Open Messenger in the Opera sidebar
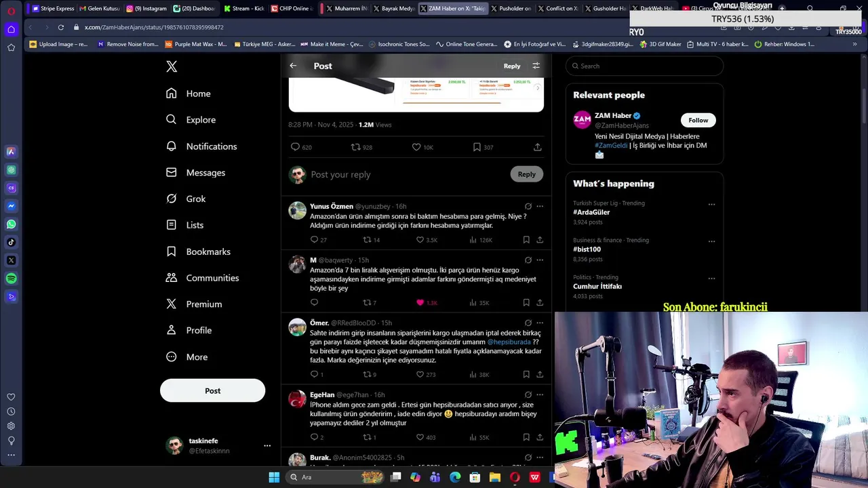Image resolution: width=868 pixels, height=488 pixels. click(x=11, y=206)
